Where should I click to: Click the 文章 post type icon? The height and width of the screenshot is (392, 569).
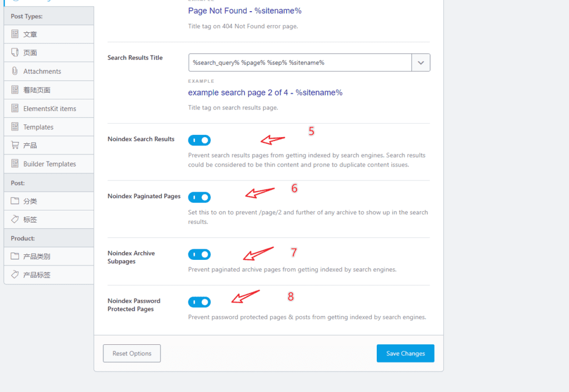tap(15, 34)
